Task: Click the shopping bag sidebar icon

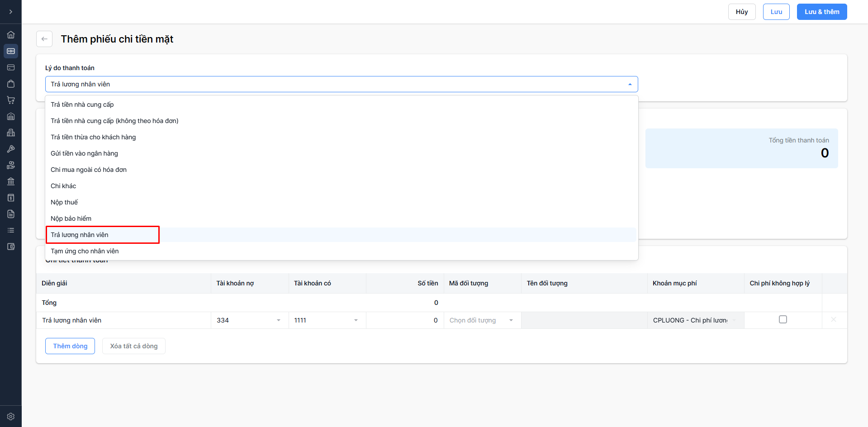Action: (11, 84)
